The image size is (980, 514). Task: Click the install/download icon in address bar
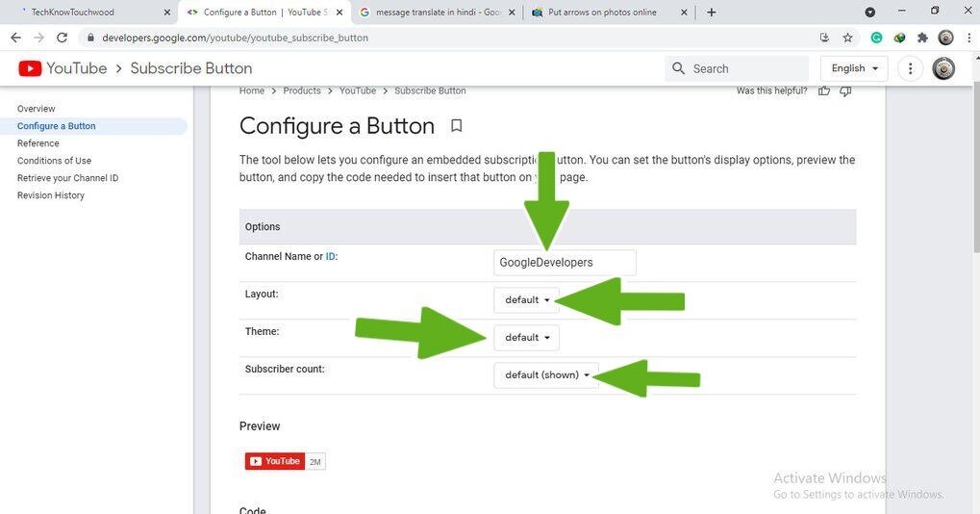point(824,38)
